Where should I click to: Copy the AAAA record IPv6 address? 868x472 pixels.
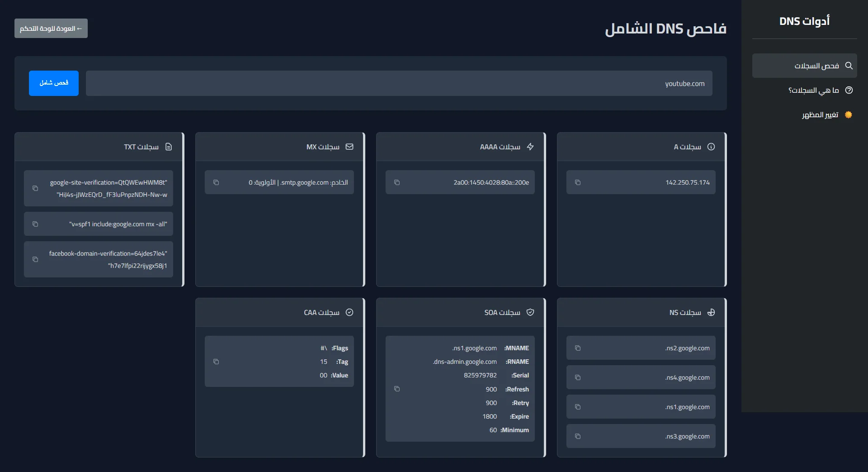(396, 182)
